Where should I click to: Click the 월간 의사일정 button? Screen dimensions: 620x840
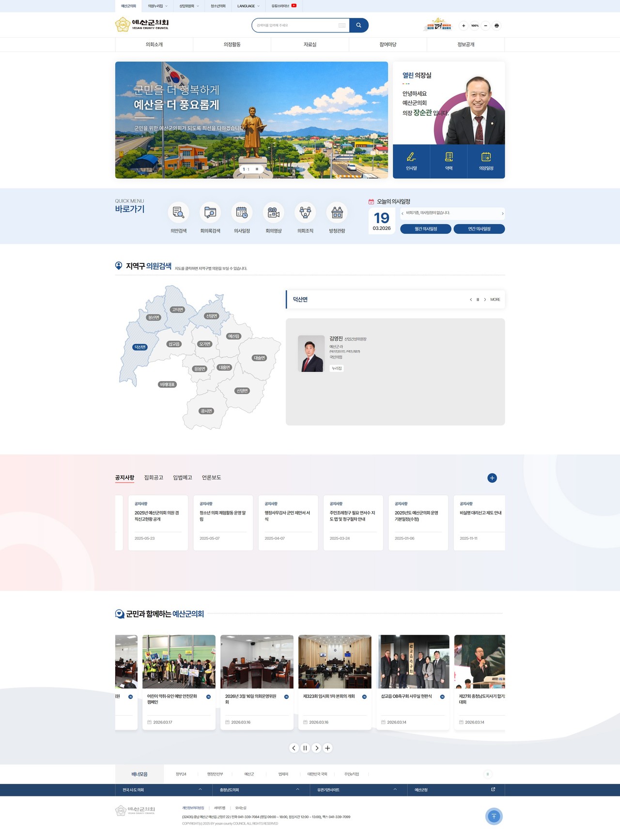tap(426, 229)
